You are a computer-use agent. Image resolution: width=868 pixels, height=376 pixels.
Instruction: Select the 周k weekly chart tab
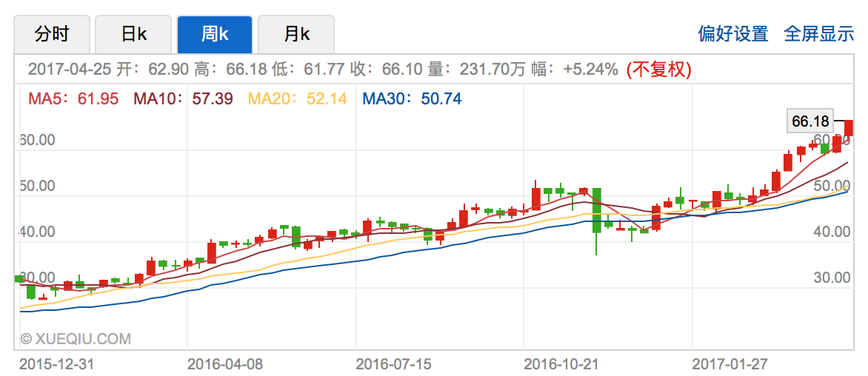tap(215, 34)
